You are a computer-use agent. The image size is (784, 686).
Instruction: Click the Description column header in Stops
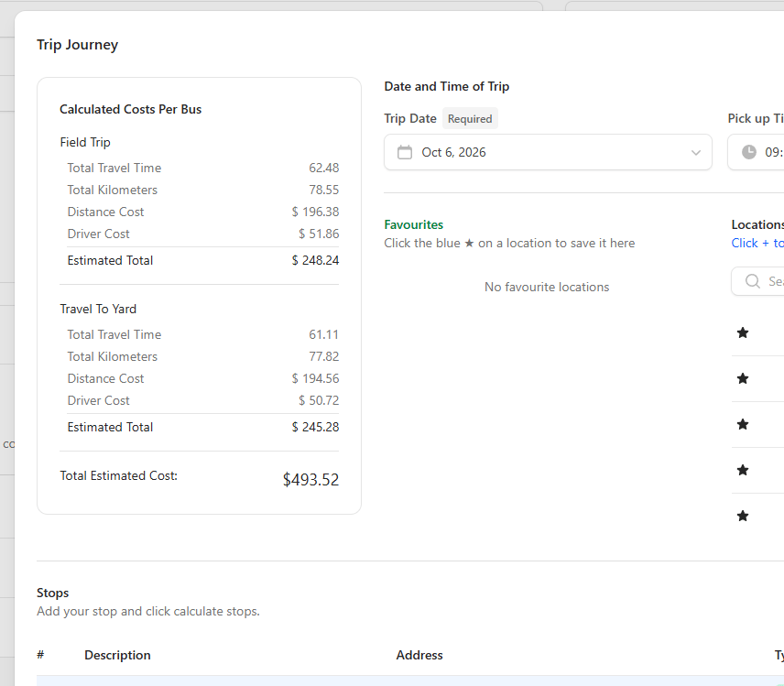[x=117, y=655]
